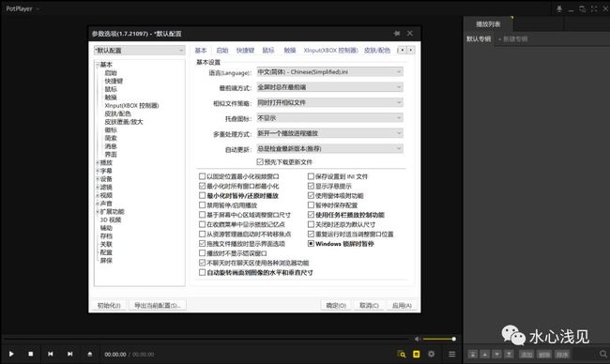Select 皮肤覆盖/放大 in the settings tree

[x=124, y=122]
